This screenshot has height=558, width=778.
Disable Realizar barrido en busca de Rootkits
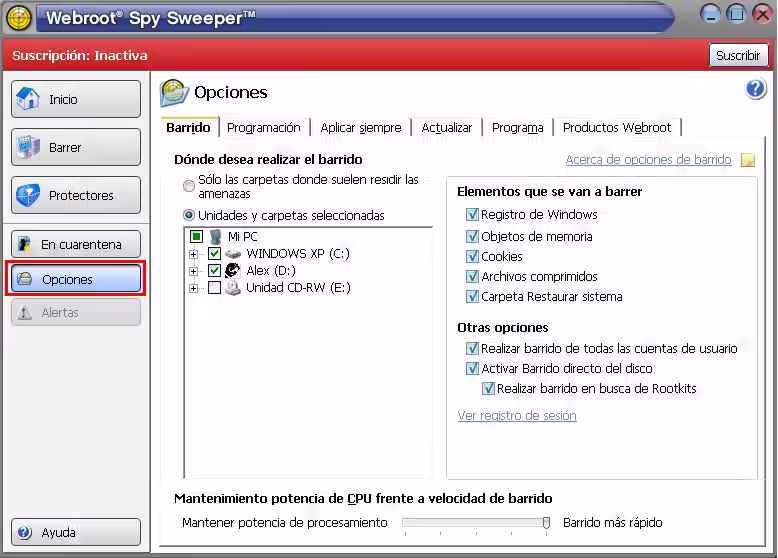(488, 388)
